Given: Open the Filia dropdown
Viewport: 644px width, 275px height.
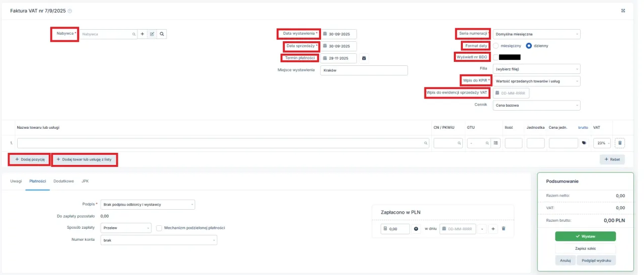Looking at the screenshot, I should [536, 69].
